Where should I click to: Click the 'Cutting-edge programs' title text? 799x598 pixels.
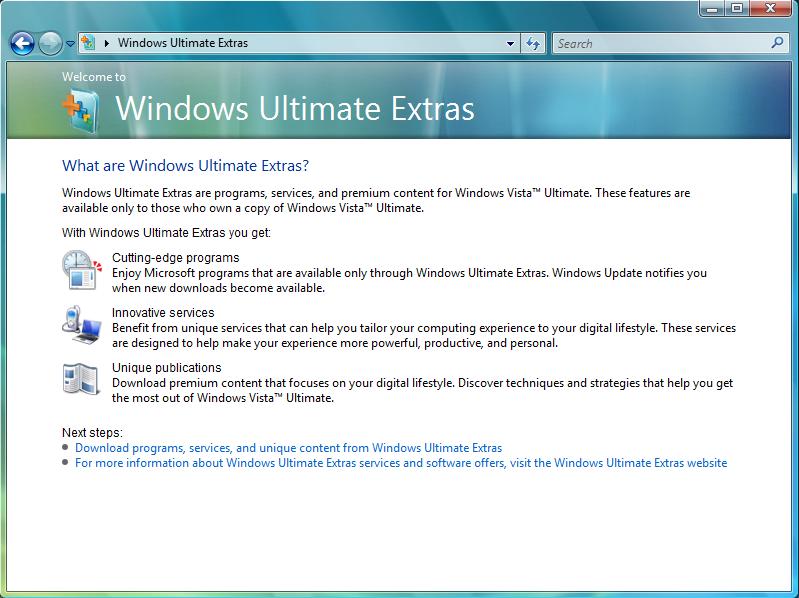176,258
